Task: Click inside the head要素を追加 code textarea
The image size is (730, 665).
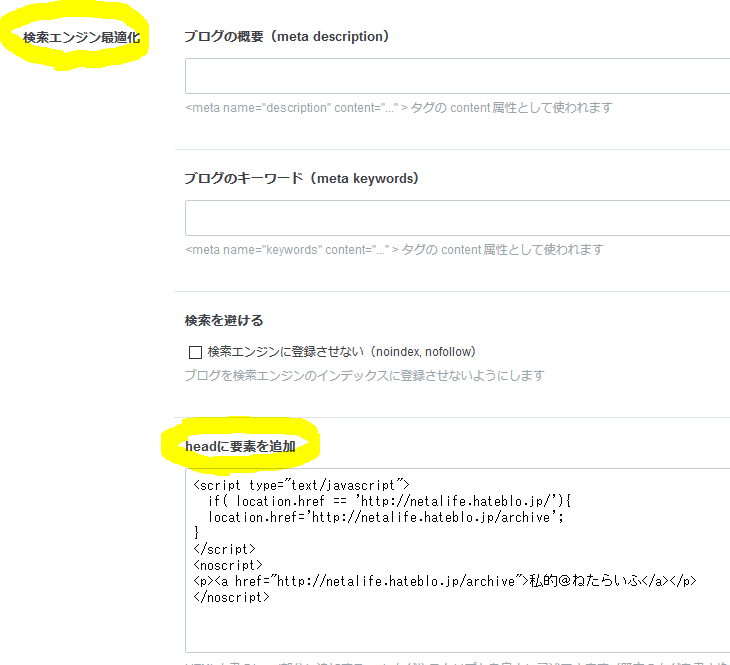Action: [457, 560]
